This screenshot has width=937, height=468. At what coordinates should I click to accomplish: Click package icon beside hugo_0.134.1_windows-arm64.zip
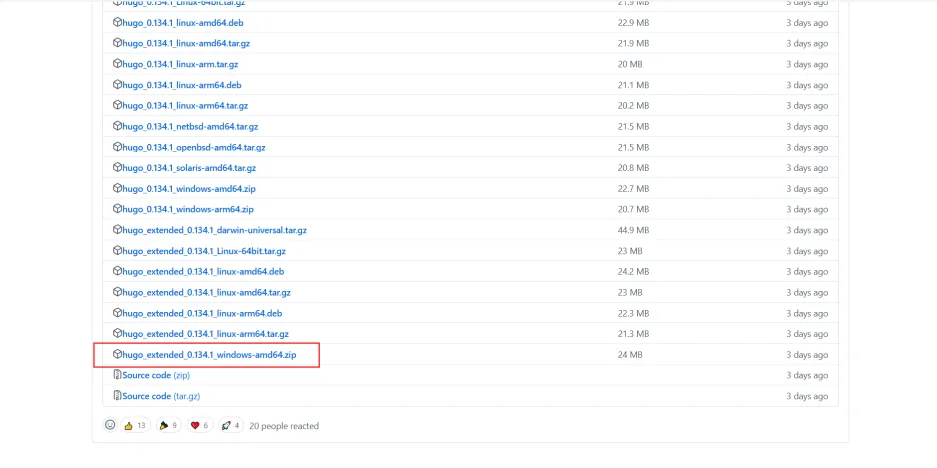(x=117, y=209)
